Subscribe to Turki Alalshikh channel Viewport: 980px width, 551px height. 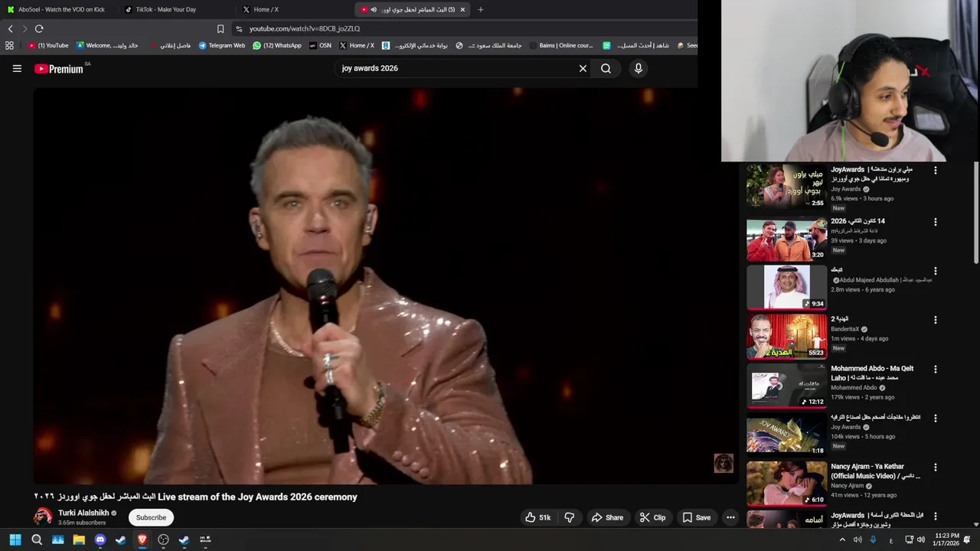point(151,517)
